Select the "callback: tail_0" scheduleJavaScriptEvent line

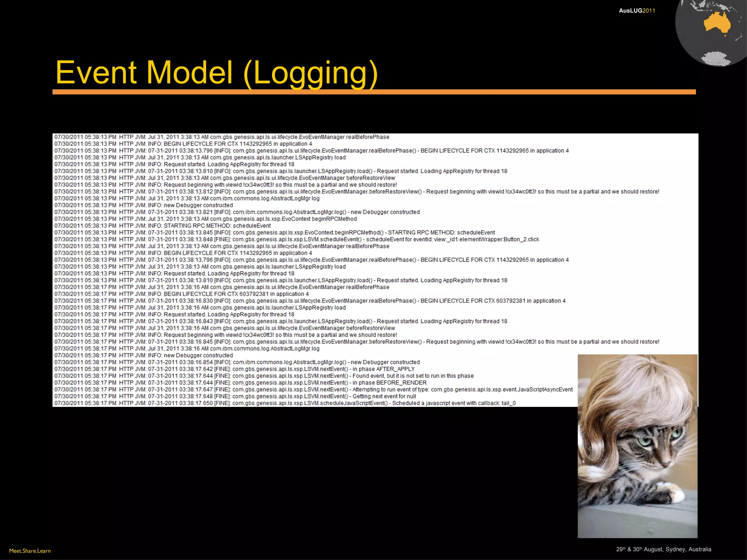(x=285, y=403)
